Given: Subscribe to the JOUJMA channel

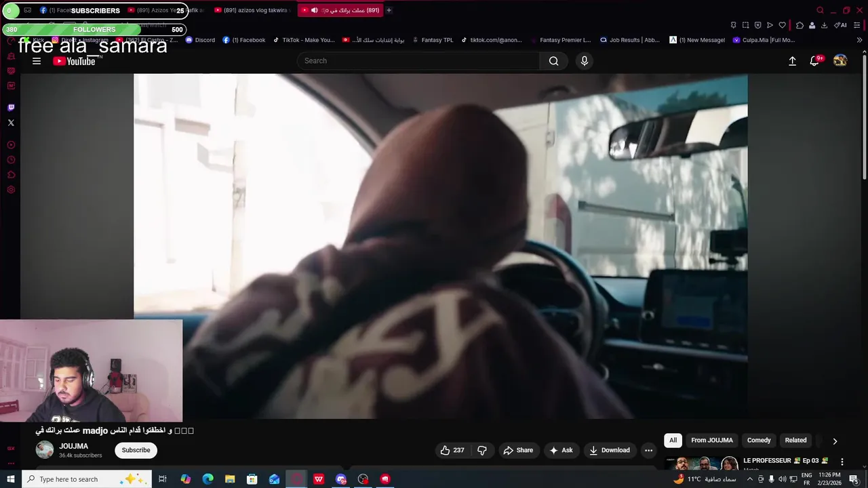Looking at the screenshot, I should pyautogui.click(x=136, y=450).
